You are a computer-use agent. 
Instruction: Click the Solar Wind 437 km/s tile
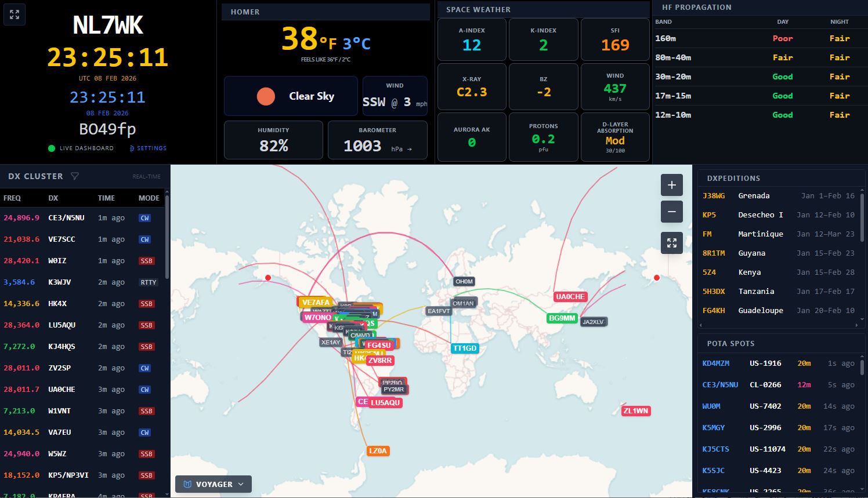click(x=615, y=87)
